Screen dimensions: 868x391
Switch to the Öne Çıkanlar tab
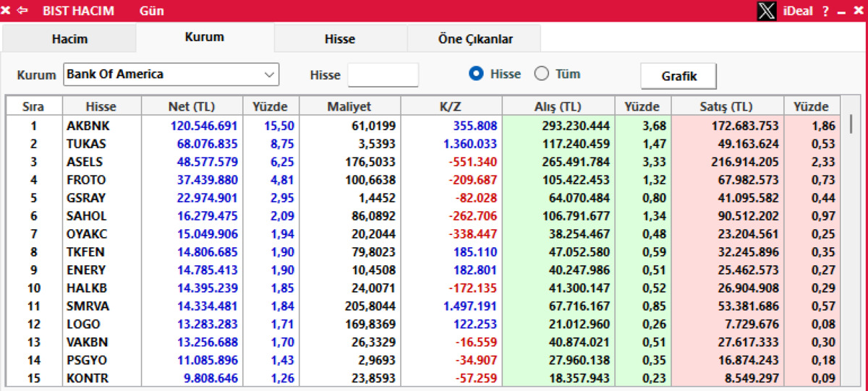pos(475,39)
